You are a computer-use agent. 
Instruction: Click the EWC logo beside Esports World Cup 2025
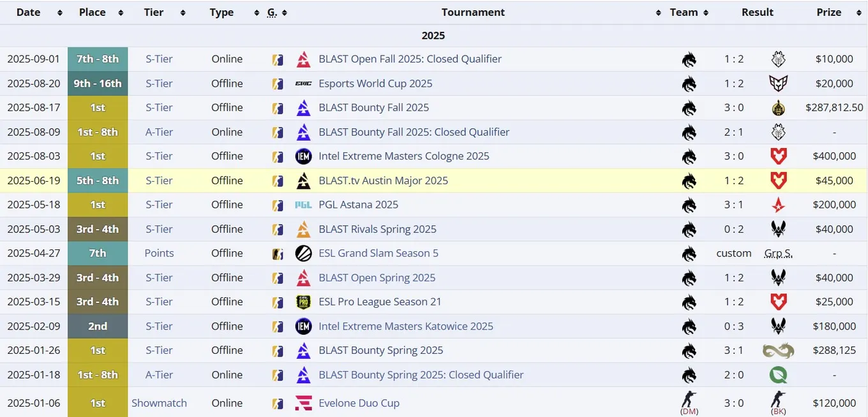[x=304, y=84]
